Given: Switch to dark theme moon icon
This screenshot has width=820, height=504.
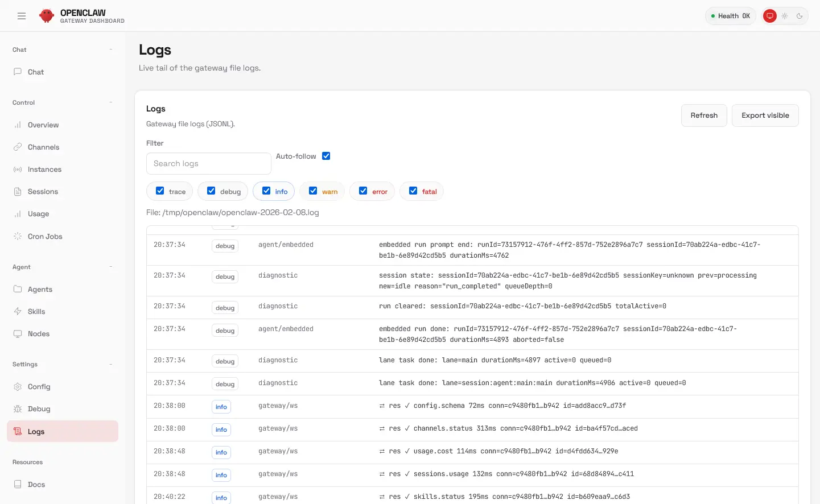Looking at the screenshot, I should (800, 16).
